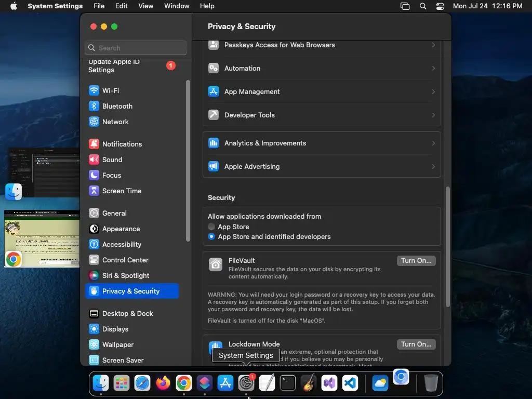Image resolution: width=532 pixels, height=399 pixels.
Task: Select the Focus moon icon
Action: [x=94, y=176]
